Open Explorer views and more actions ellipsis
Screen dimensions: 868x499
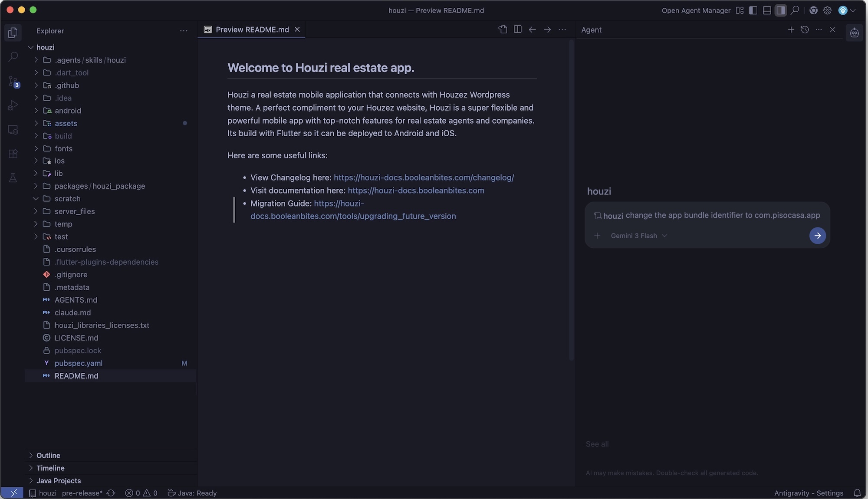click(x=184, y=31)
